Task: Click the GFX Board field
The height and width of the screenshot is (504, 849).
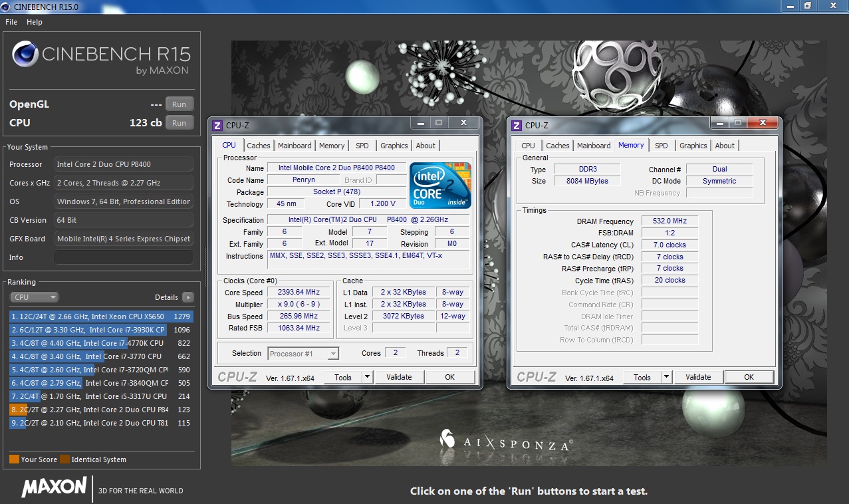Action: (x=124, y=239)
